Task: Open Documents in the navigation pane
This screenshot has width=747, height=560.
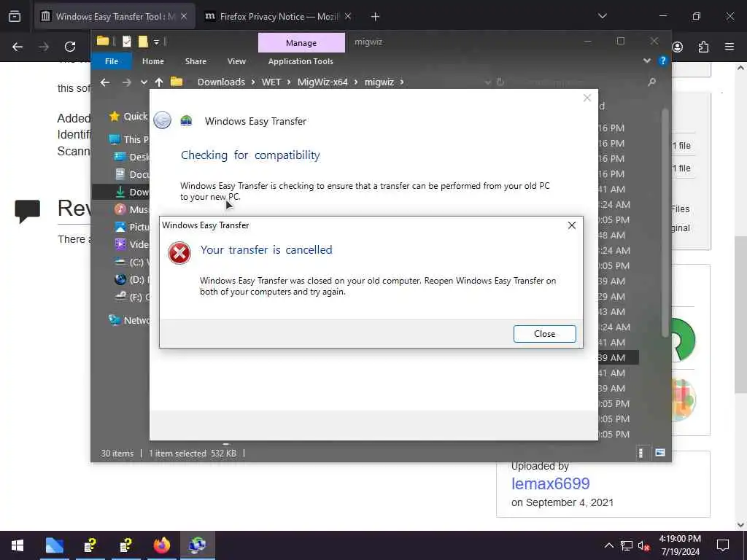Action: pyautogui.click(x=132, y=175)
